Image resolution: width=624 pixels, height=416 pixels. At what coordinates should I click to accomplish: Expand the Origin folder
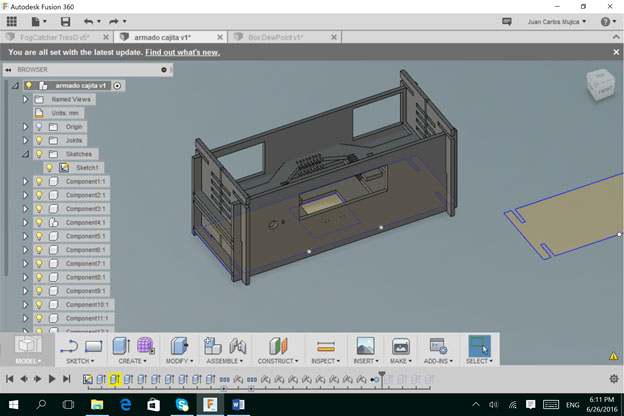[25, 127]
